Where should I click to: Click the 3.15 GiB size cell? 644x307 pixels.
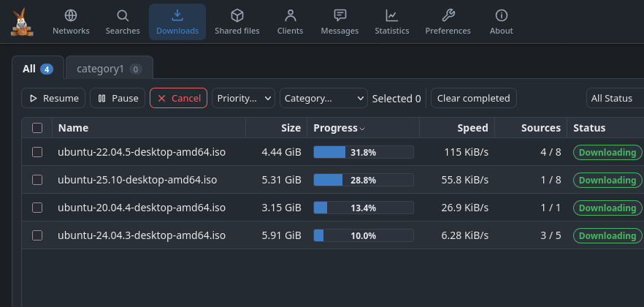point(281,208)
